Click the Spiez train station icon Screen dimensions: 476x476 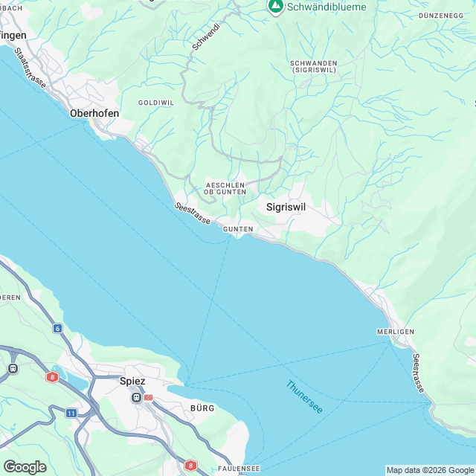click(137, 397)
